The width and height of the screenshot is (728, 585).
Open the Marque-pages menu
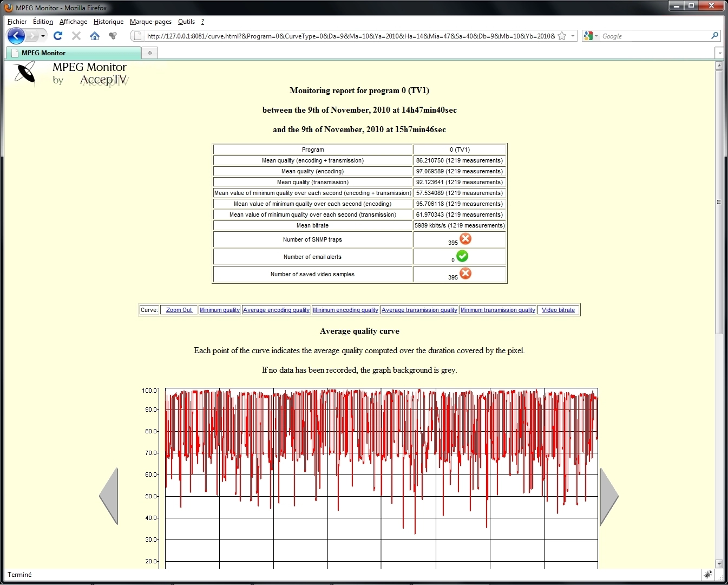coord(150,22)
